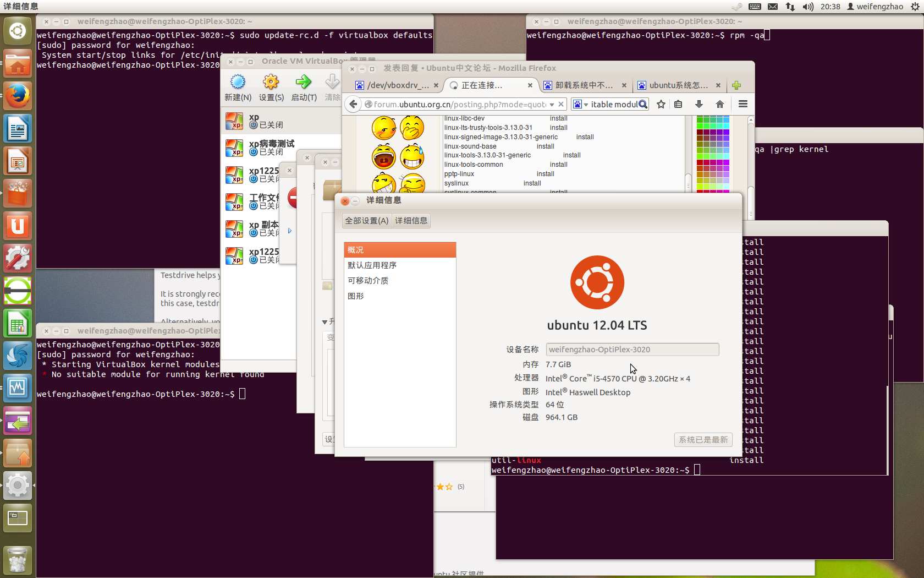Click the VirtualBox Start (启动) green arrow

click(303, 82)
